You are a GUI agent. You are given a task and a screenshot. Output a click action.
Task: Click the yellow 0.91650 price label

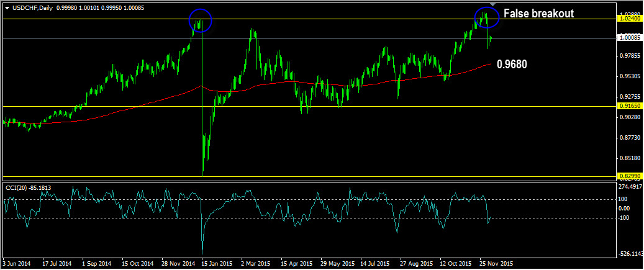click(x=629, y=106)
